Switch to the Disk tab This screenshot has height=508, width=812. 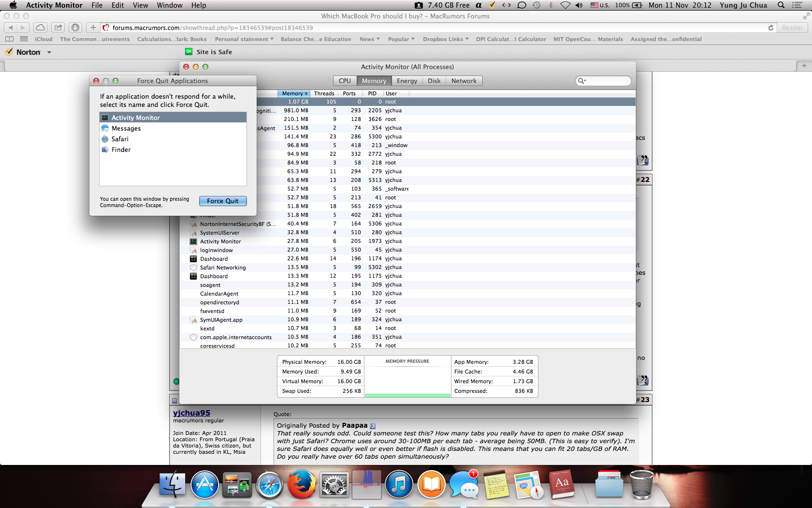tap(434, 81)
